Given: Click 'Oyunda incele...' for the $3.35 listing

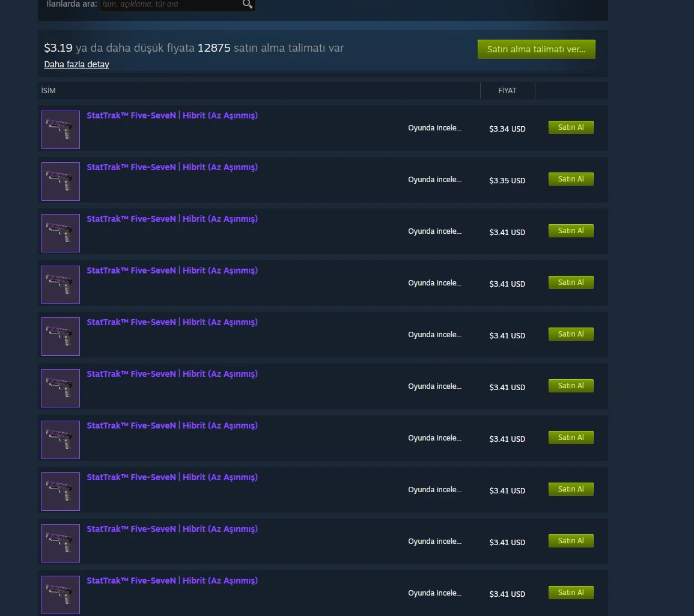Looking at the screenshot, I should 434,180.
